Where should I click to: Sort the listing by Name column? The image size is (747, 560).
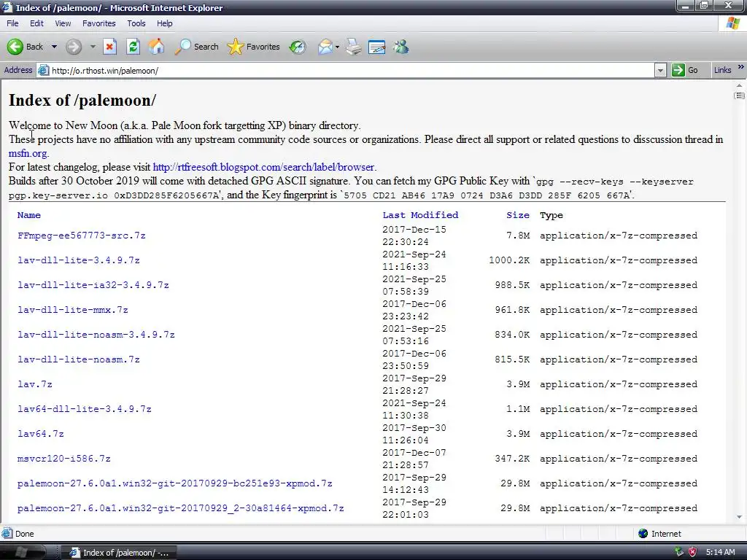coord(29,215)
